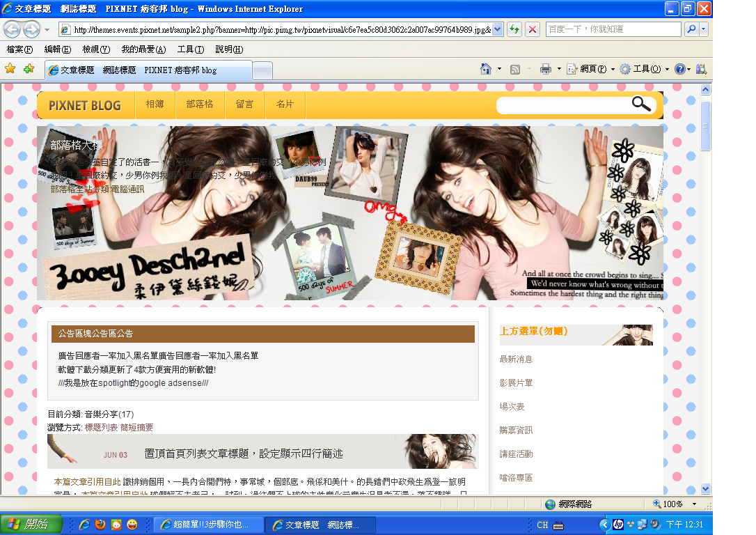756x535 pixels.
Task: Launch Firefox from quick launch
Action: (100, 525)
